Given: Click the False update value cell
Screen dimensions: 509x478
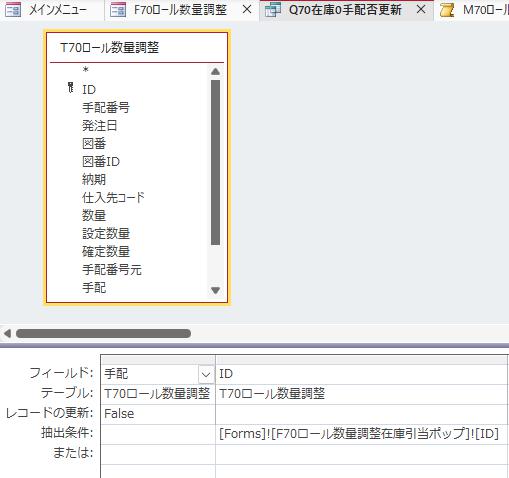Looking at the screenshot, I should pos(158,414).
